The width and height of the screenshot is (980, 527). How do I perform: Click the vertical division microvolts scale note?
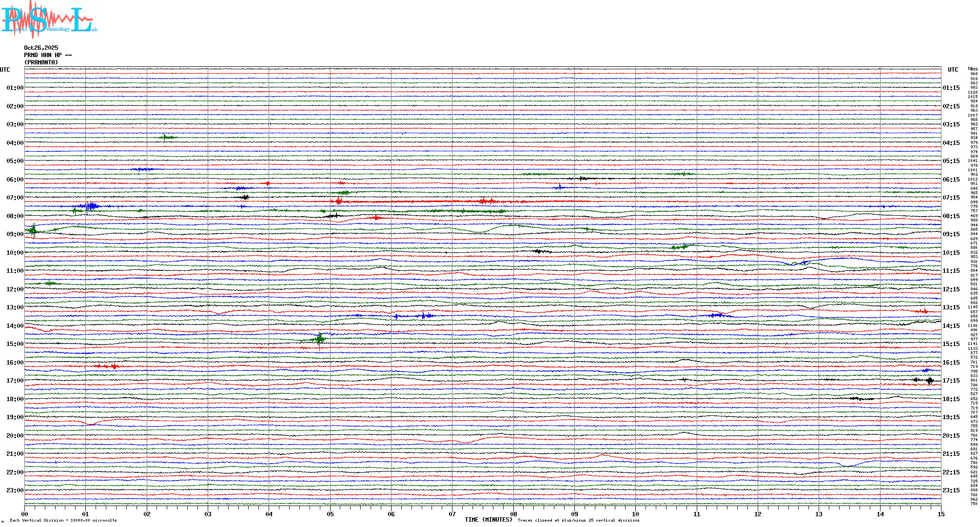[x=63, y=520]
